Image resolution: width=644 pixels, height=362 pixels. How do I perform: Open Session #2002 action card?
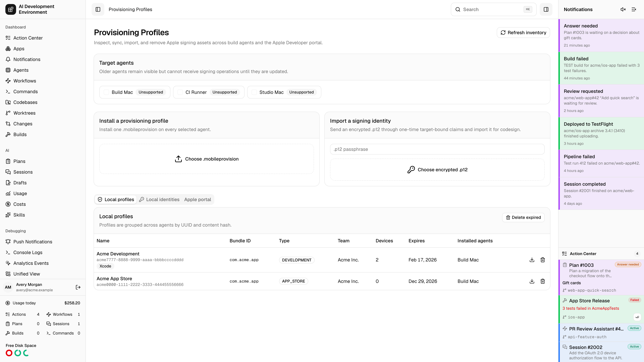click(601, 352)
